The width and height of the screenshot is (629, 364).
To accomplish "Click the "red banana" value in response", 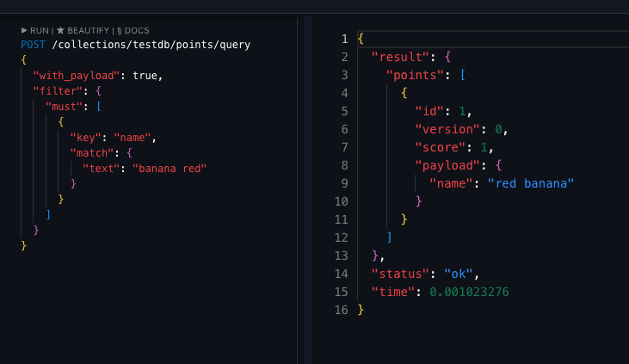I will point(530,183).
